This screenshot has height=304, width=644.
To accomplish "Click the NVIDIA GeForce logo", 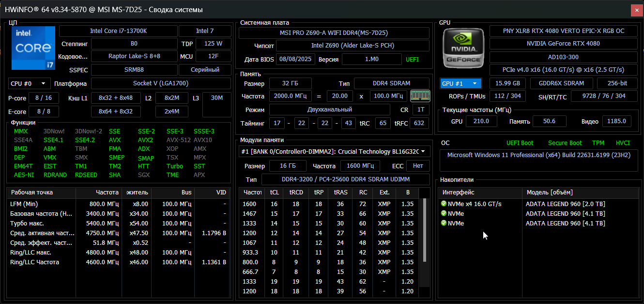I will [464, 47].
